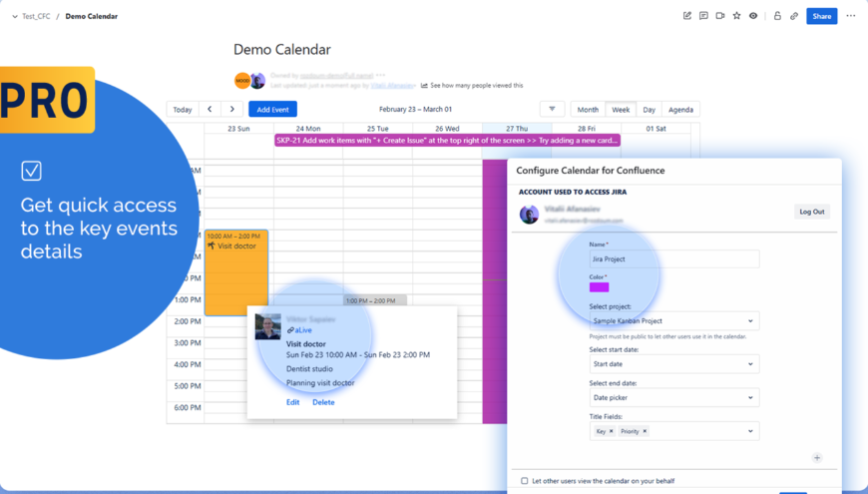The height and width of the screenshot is (494, 868).
Task: Click the video recording icon
Action: tap(720, 16)
